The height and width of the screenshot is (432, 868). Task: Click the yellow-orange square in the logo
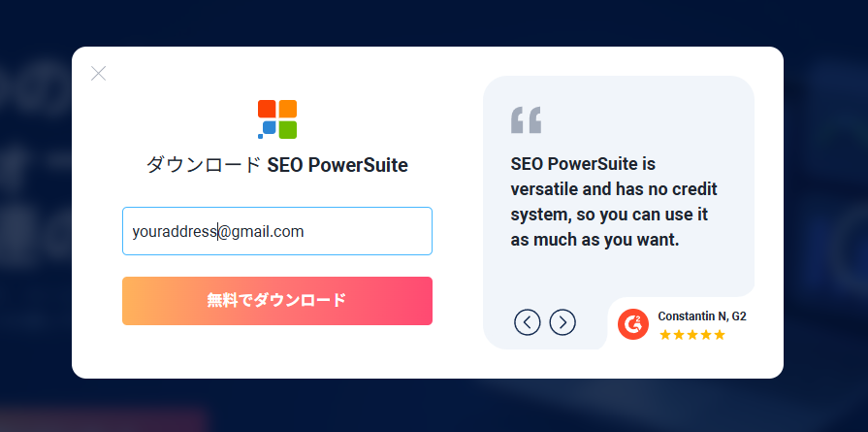click(288, 109)
